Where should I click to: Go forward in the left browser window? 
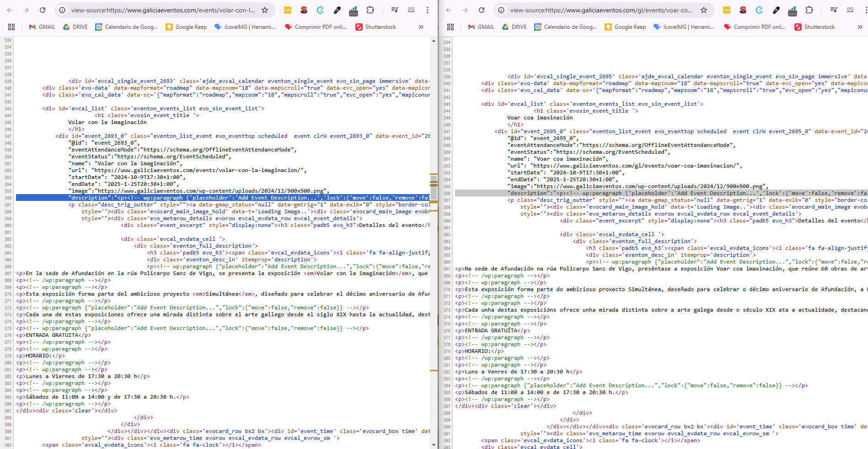click(26, 10)
